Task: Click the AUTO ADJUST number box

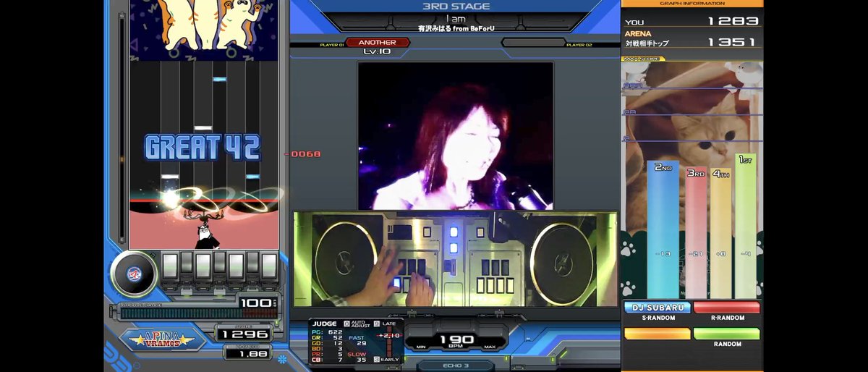Action: click(x=346, y=324)
